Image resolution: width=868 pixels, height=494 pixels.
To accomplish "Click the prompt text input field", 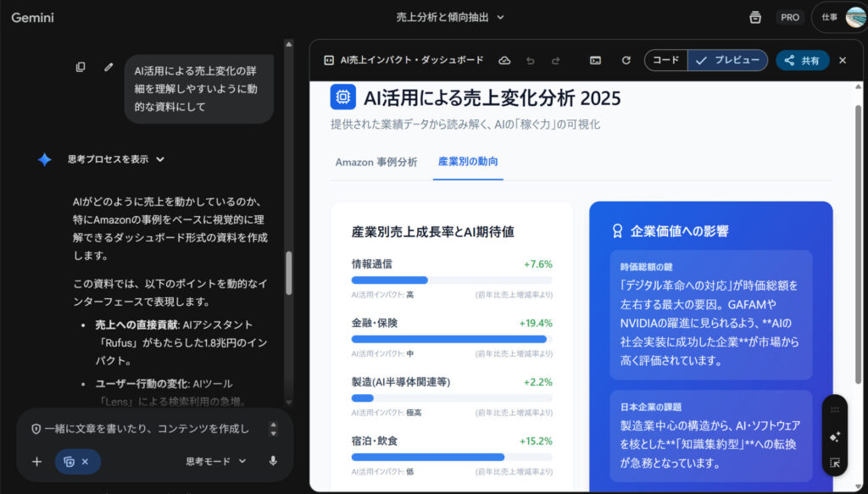I will [144, 429].
